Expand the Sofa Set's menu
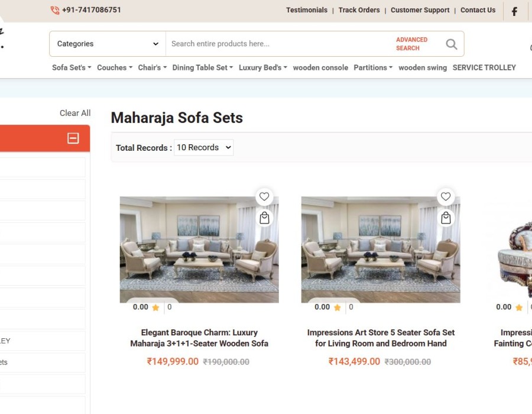The height and width of the screenshot is (414, 532). [72, 67]
